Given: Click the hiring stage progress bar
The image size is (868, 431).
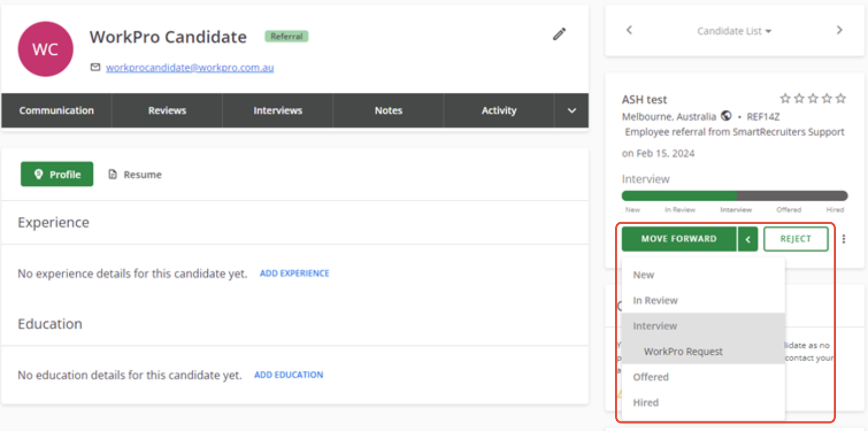Looking at the screenshot, I should pyautogui.click(x=734, y=195).
